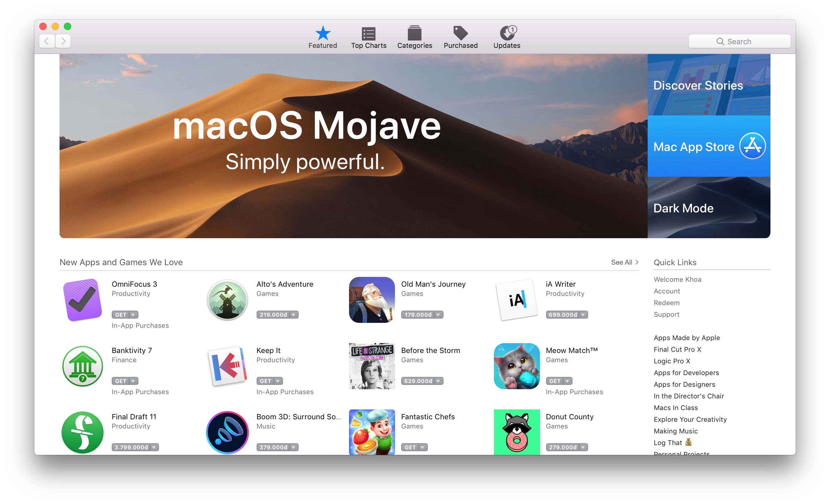Open the Categories tab icon
The height and width of the screenshot is (504, 830).
click(x=414, y=33)
